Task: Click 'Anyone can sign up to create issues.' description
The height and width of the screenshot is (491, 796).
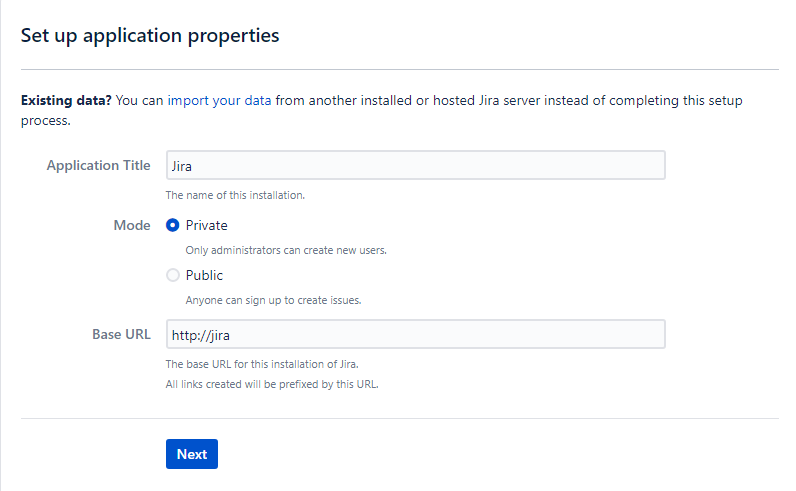Action: (x=273, y=300)
